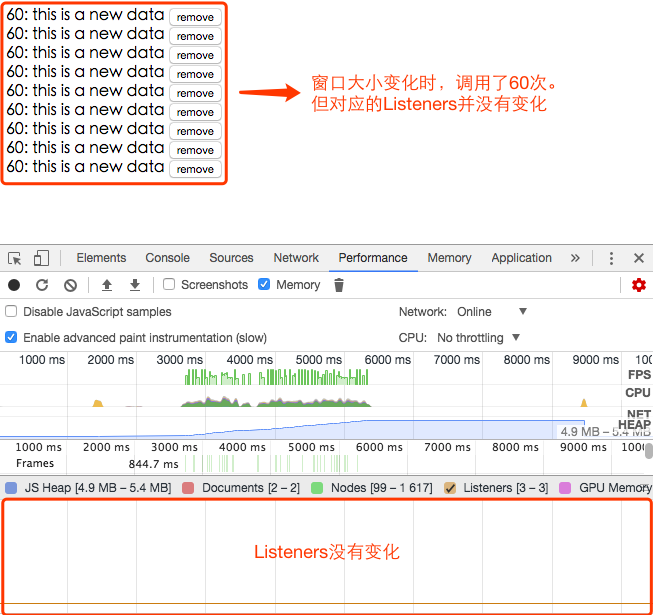This screenshot has width=653, height=615.
Task: Switch to the Console tab
Action: click(167, 258)
